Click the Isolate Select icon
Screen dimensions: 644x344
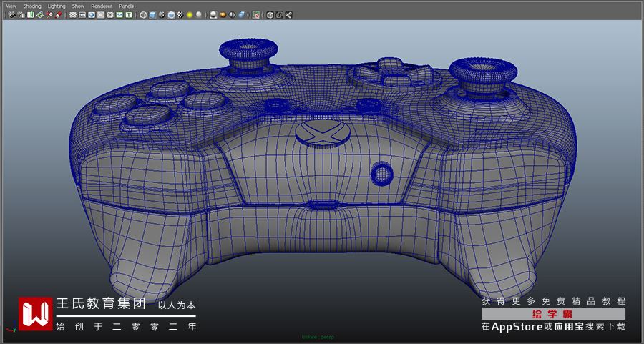(x=256, y=15)
